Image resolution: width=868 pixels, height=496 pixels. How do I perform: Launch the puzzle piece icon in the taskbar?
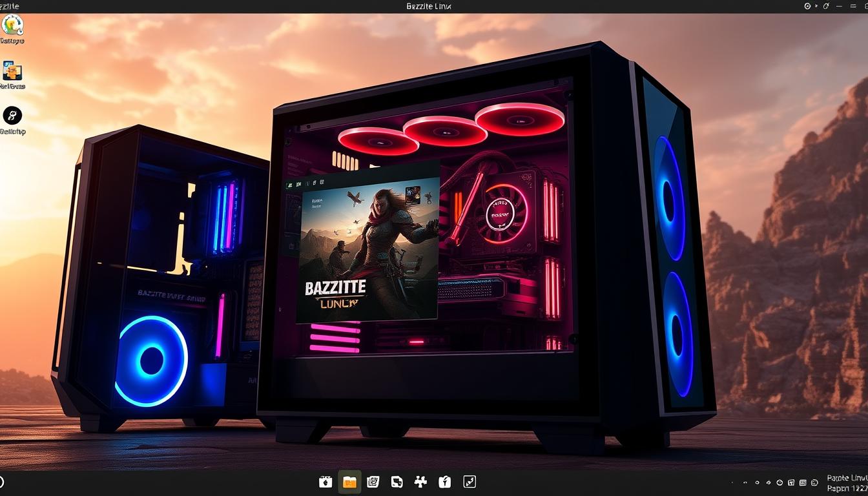tap(420, 482)
